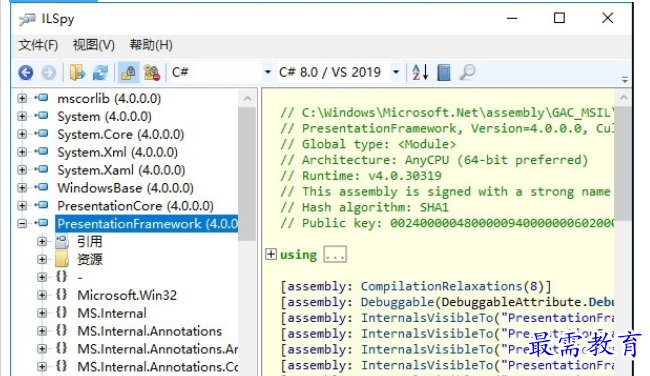Expand the MS.Internal.Annotations namespace
The height and width of the screenshot is (376, 650).
[42, 330]
